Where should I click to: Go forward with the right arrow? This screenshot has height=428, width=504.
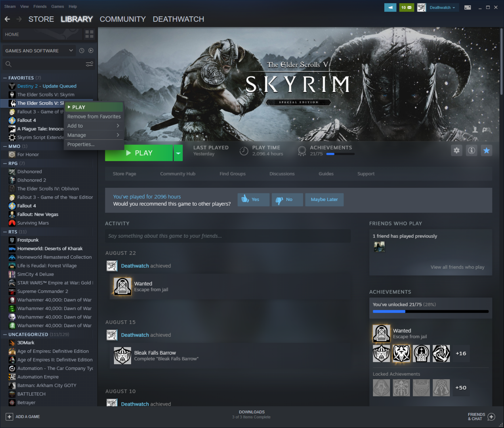pos(19,19)
